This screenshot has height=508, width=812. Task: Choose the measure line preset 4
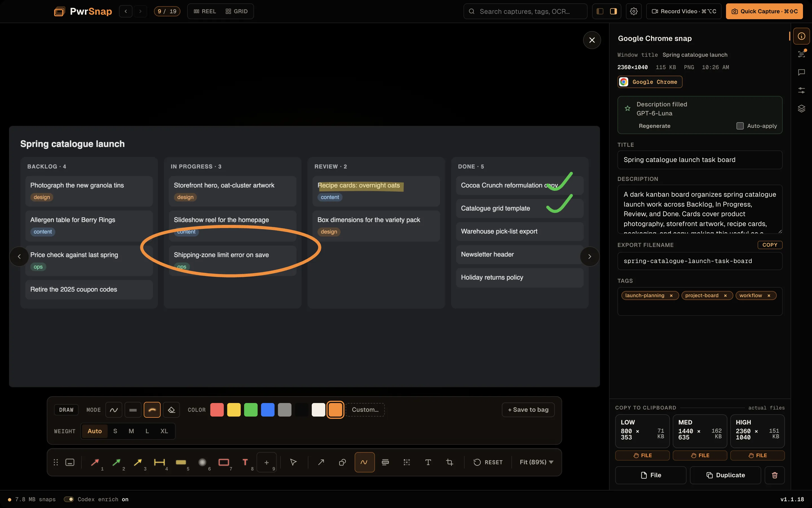click(x=160, y=462)
